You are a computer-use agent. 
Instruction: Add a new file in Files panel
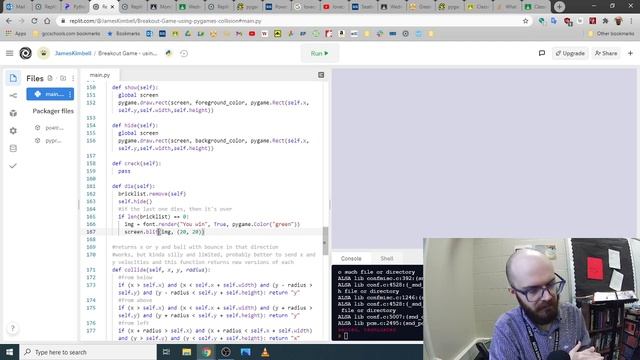(x=50, y=78)
